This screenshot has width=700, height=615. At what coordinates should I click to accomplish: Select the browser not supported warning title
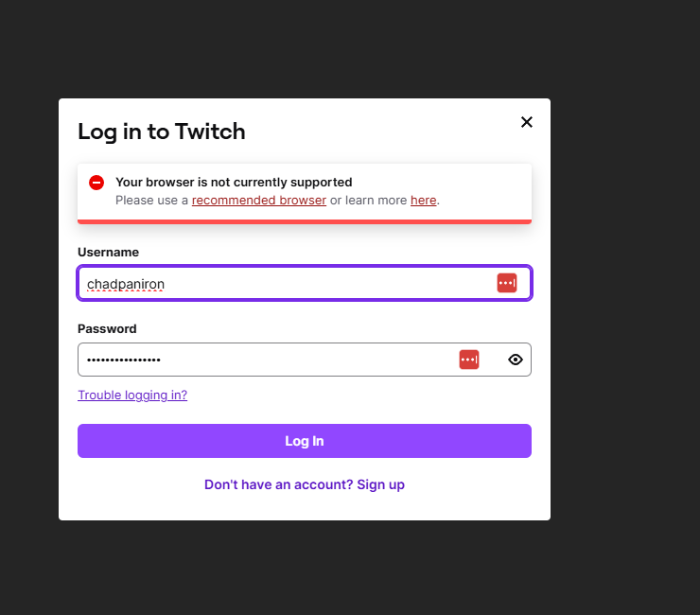[234, 183]
